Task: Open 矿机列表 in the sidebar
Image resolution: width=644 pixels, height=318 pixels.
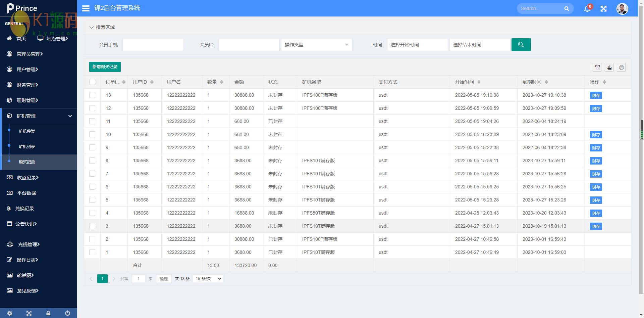Action: tap(27, 147)
